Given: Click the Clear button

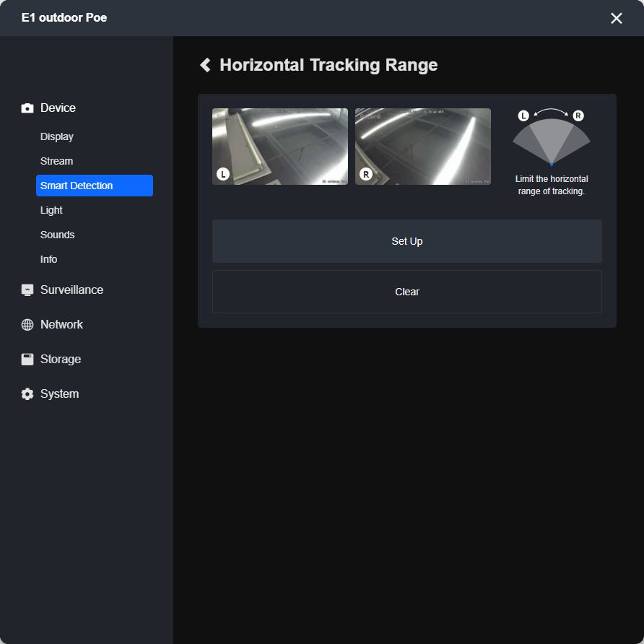Looking at the screenshot, I should pyautogui.click(x=406, y=292).
